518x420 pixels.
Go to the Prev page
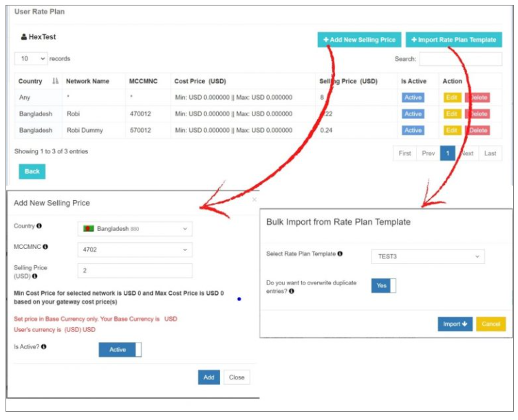pyautogui.click(x=428, y=153)
